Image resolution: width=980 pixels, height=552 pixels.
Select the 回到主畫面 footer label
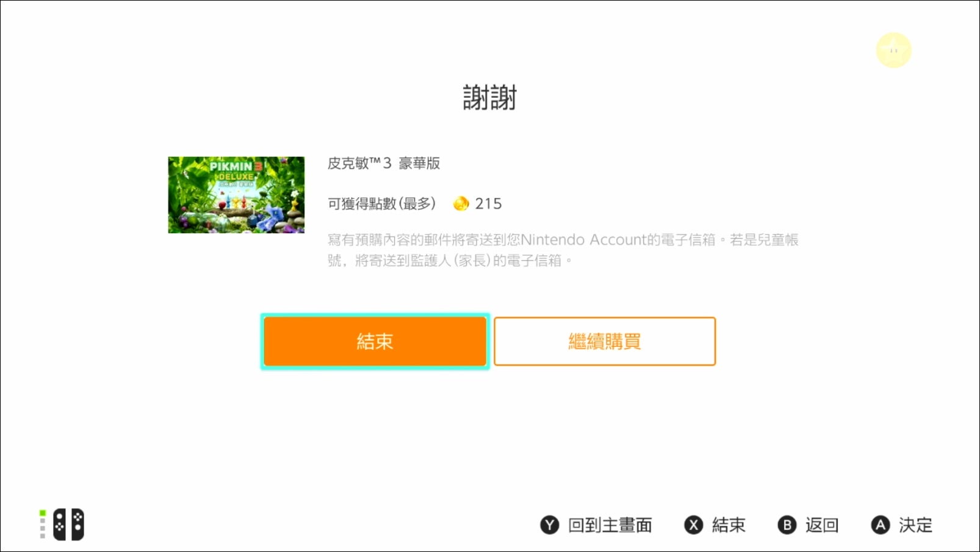[610, 525]
